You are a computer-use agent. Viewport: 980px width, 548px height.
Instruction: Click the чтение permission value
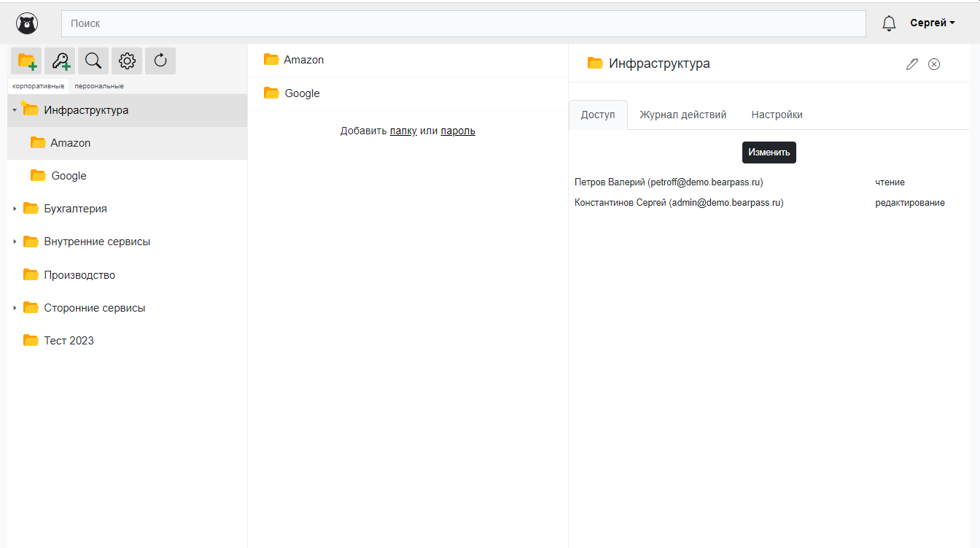pos(890,182)
